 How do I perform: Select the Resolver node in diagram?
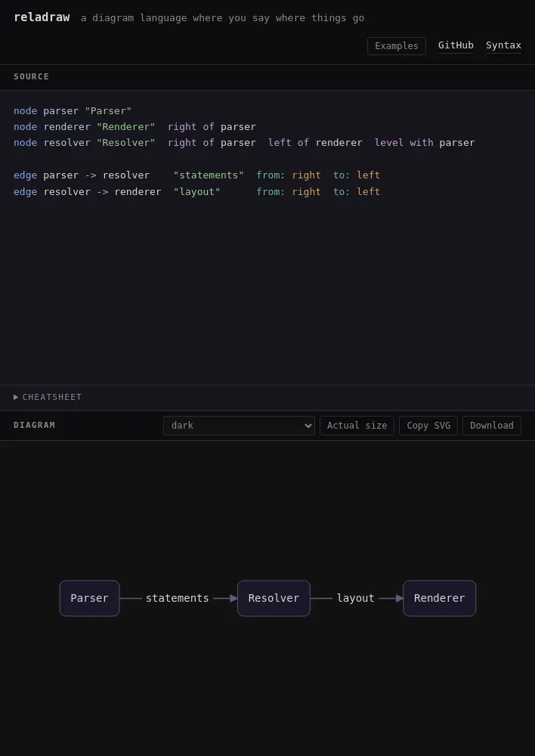pos(274,598)
